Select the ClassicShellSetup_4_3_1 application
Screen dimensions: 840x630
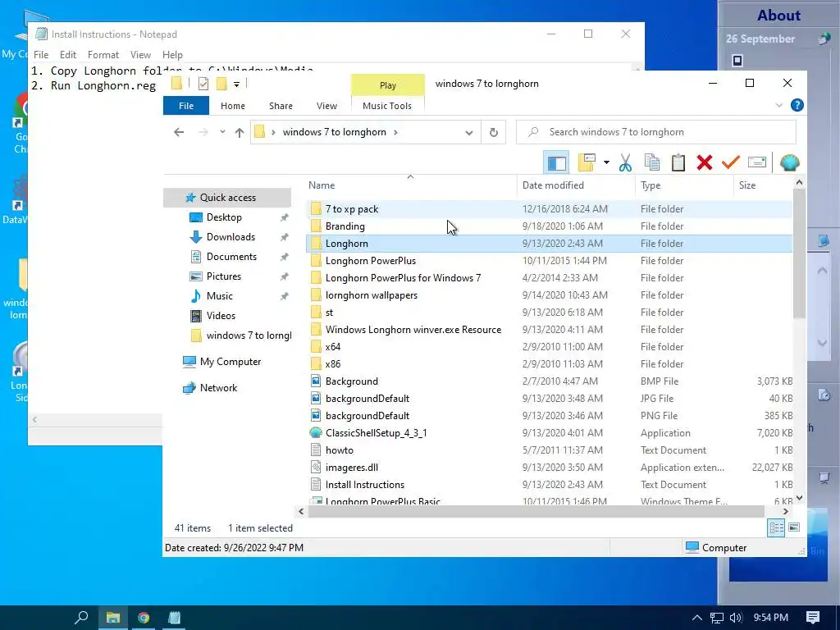tap(549, 433)
